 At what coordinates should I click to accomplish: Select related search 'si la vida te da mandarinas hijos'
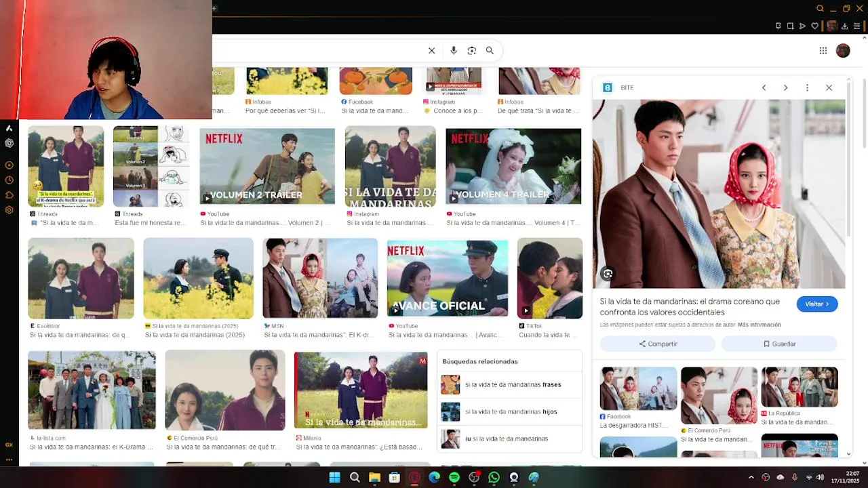[x=510, y=411]
